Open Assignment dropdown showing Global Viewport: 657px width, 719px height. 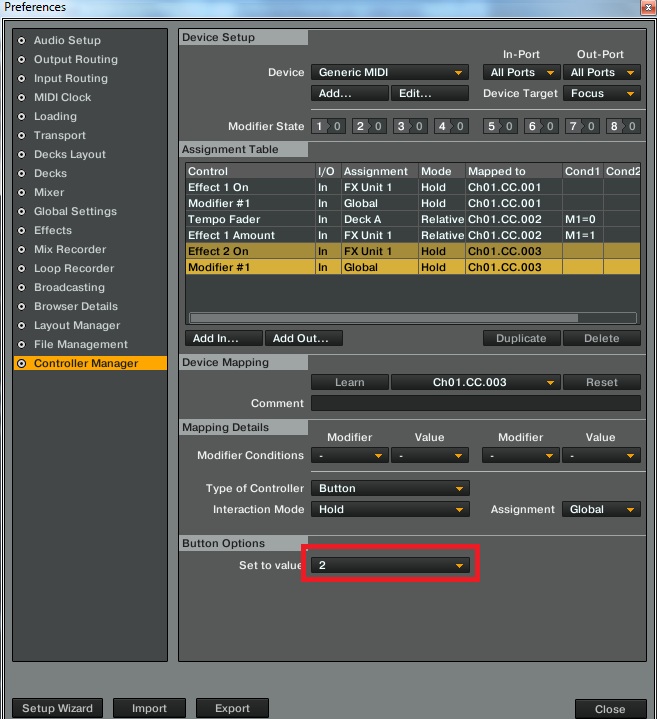(x=602, y=509)
